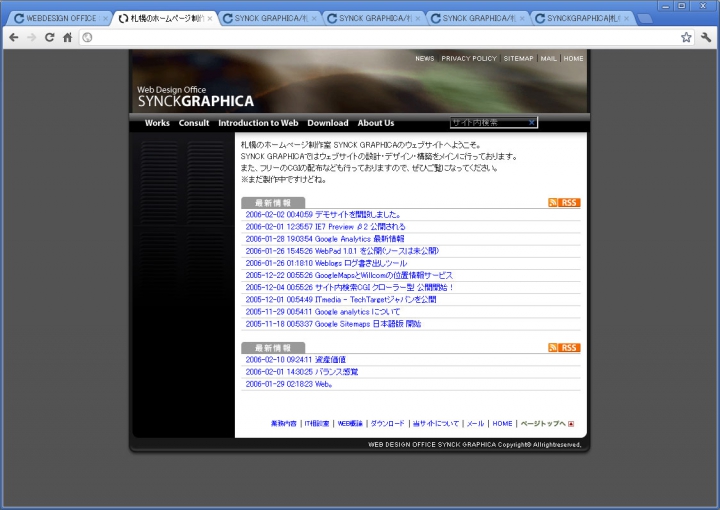Click the メール footer link
720x510 pixels.
tap(475, 424)
